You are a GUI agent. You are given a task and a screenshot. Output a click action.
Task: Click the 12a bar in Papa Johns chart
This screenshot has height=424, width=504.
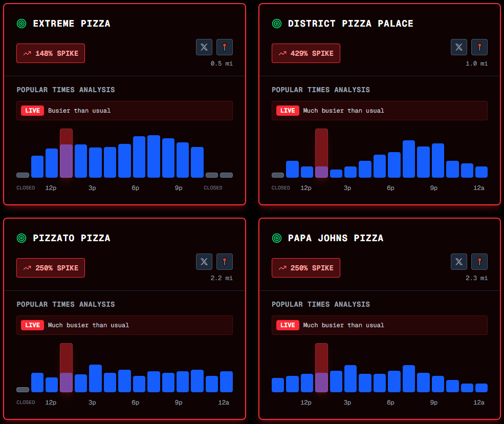(481, 388)
